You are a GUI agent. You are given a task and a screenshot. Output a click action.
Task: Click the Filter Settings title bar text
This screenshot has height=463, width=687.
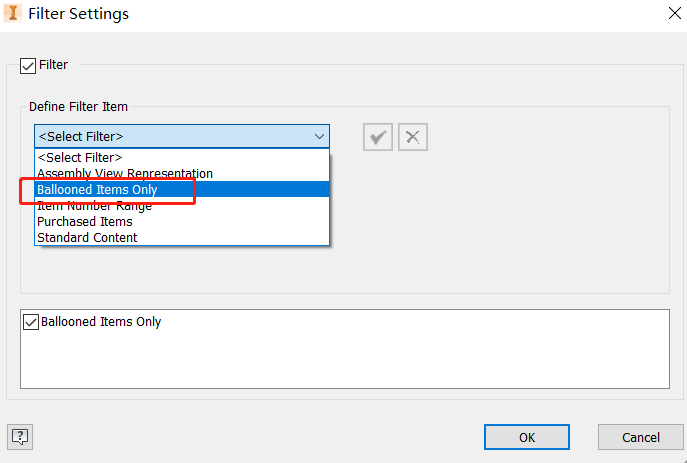pos(78,14)
